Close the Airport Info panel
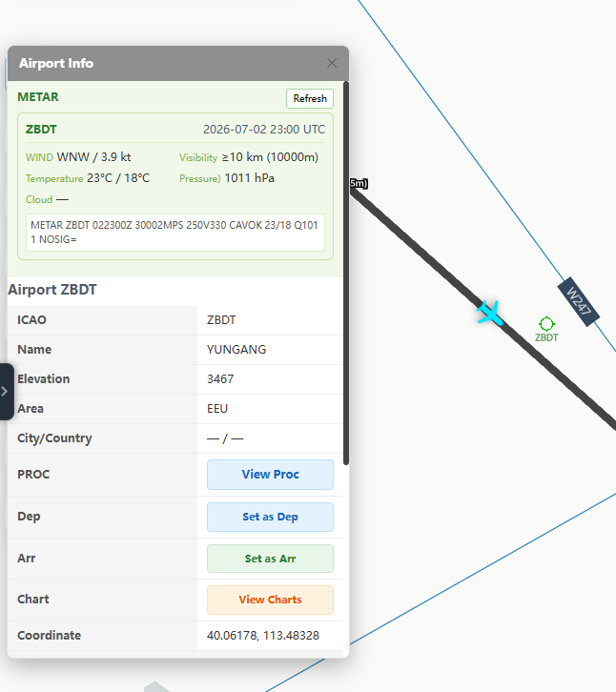 pos(332,63)
